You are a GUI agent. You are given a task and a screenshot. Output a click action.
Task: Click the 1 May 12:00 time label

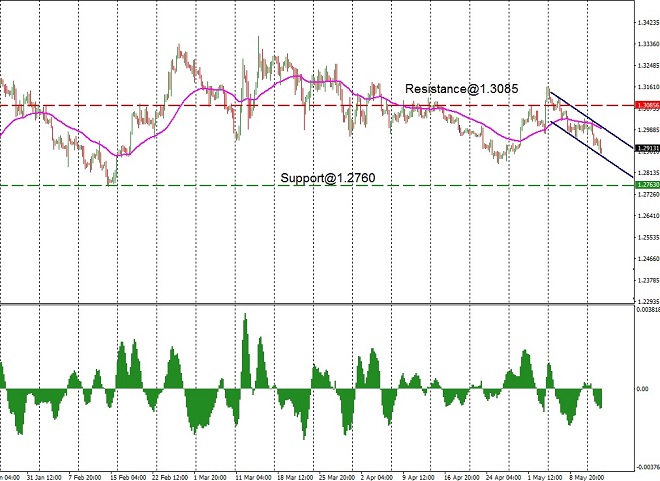click(x=544, y=478)
